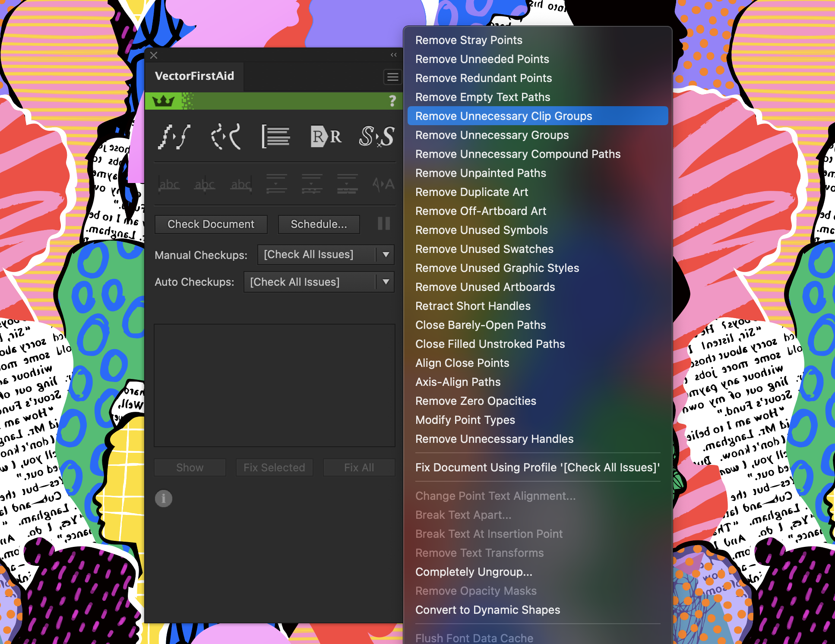Click the question mark help icon
Screen dimensions: 835x644
pyautogui.click(x=392, y=101)
